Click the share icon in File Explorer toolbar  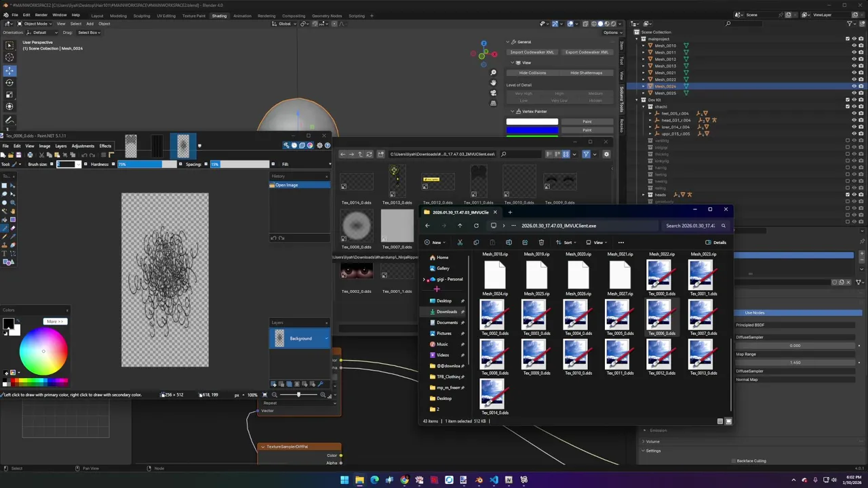[525, 243]
